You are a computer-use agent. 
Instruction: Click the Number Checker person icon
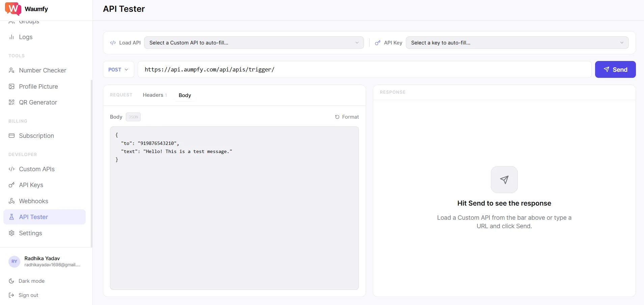(x=11, y=70)
